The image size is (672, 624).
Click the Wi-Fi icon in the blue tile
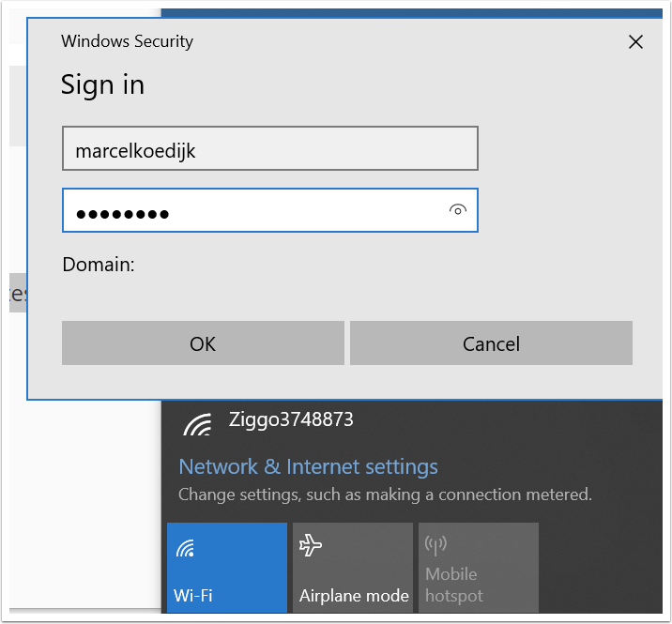point(185,548)
